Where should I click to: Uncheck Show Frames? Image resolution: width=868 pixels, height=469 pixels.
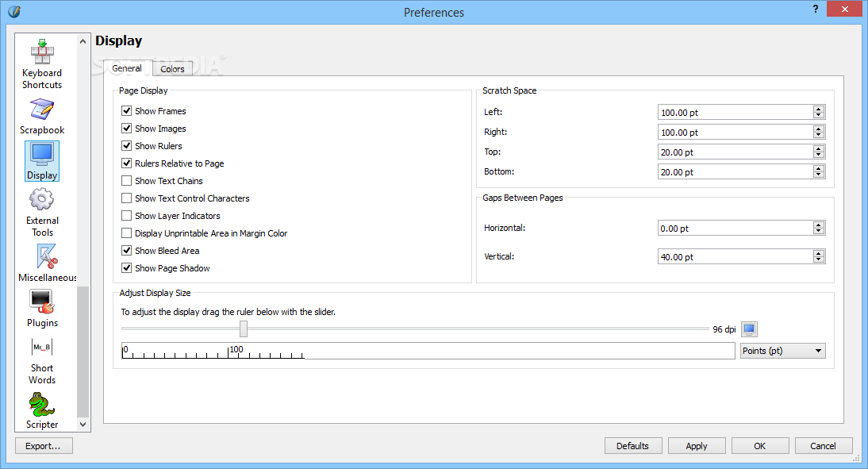click(x=127, y=111)
